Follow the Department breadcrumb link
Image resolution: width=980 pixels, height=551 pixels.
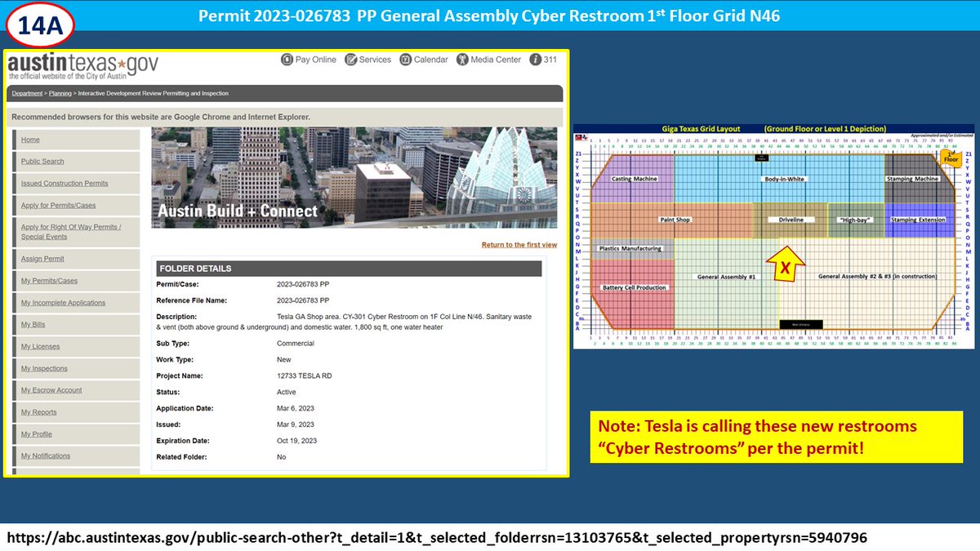click(x=27, y=94)
